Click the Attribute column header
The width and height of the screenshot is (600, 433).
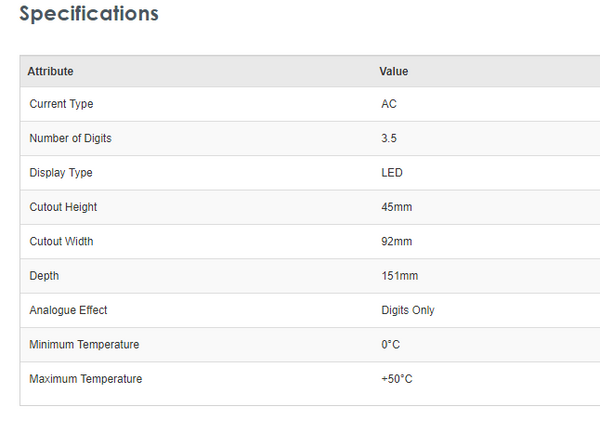[50, 71]
